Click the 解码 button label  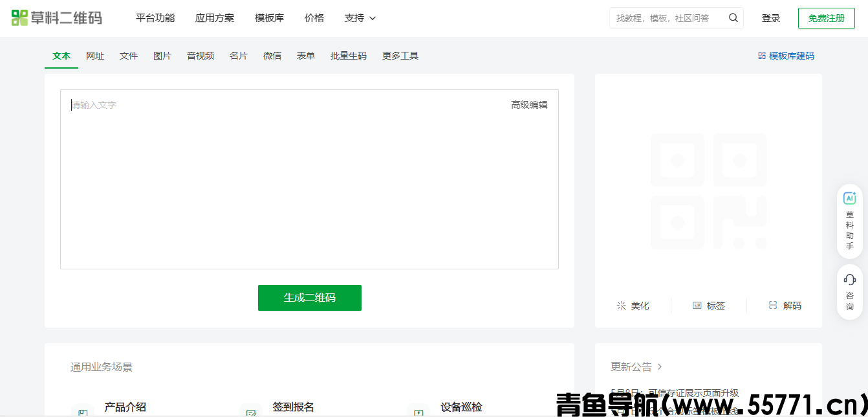pos(792,306)
